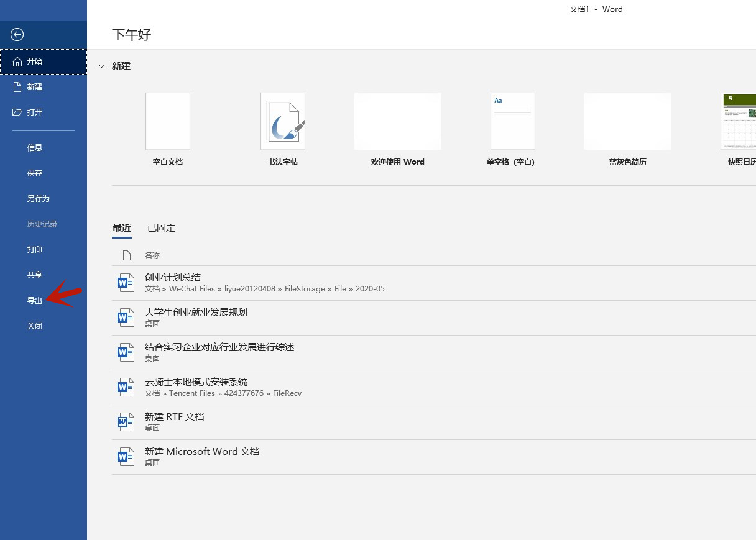Open recent file 云骑士本地模式安装系统
Viewport: 756px width, 540px height.
coord(434,388)
